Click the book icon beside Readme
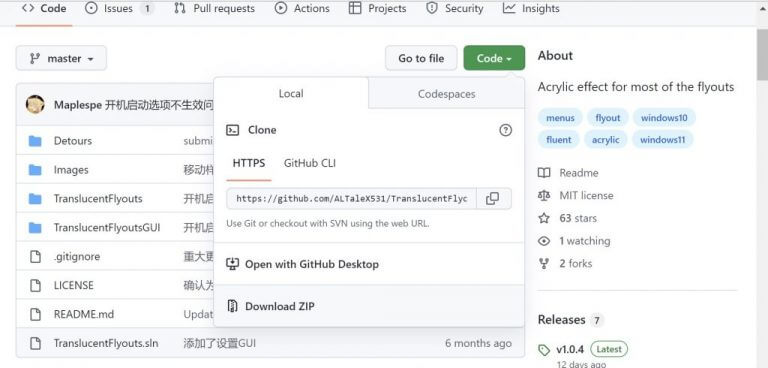This screenshot has height=368, width=768. pos(544,173)
